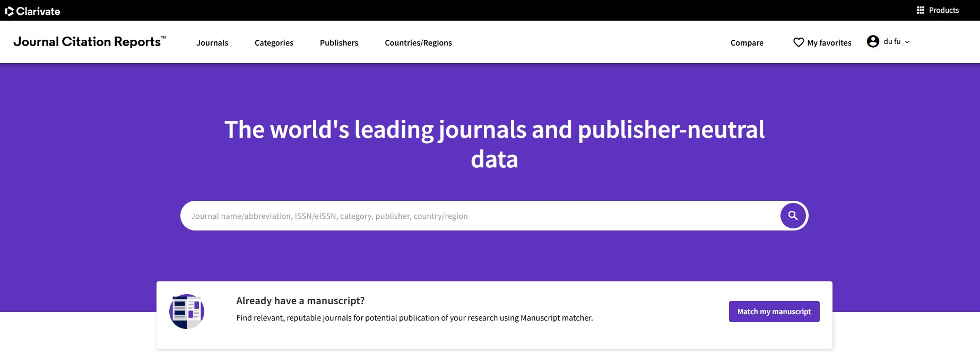
Task: Open the Products grid icon
Action: pos(921,10)
